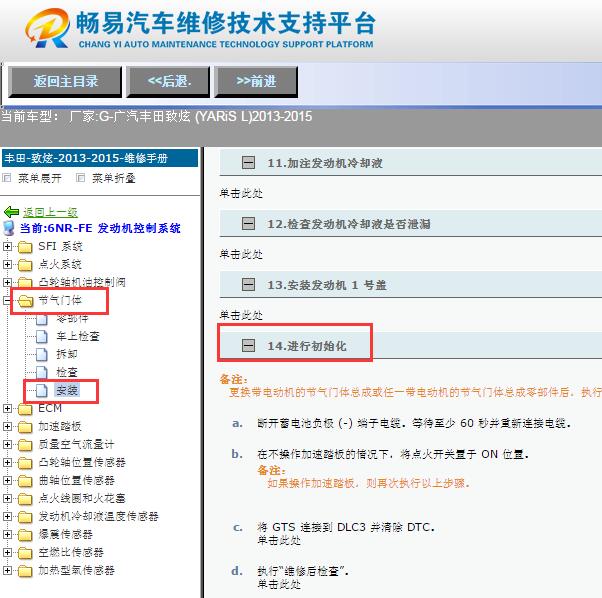This screenshot has height=598, width=602.
Task: Tick the 菜单折叠 checkbox
Action: click(x=80, y=178)
